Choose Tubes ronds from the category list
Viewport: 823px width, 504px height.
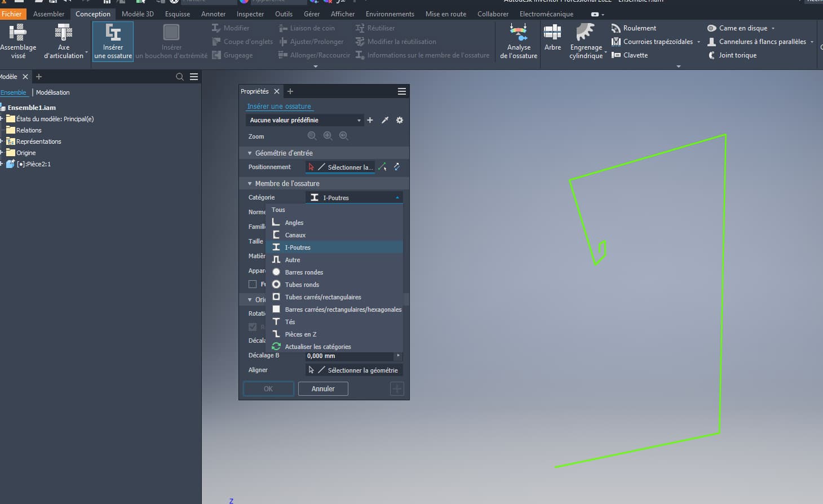302,285
